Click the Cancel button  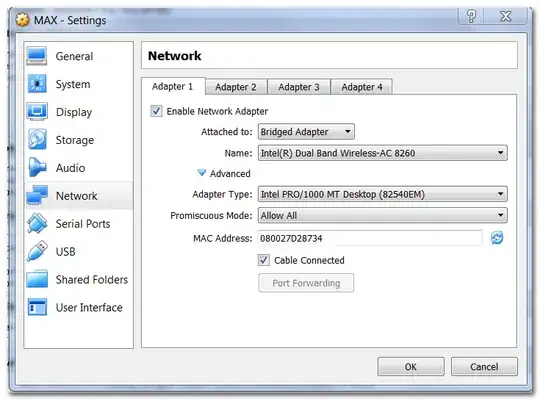[x=484, y=367]
